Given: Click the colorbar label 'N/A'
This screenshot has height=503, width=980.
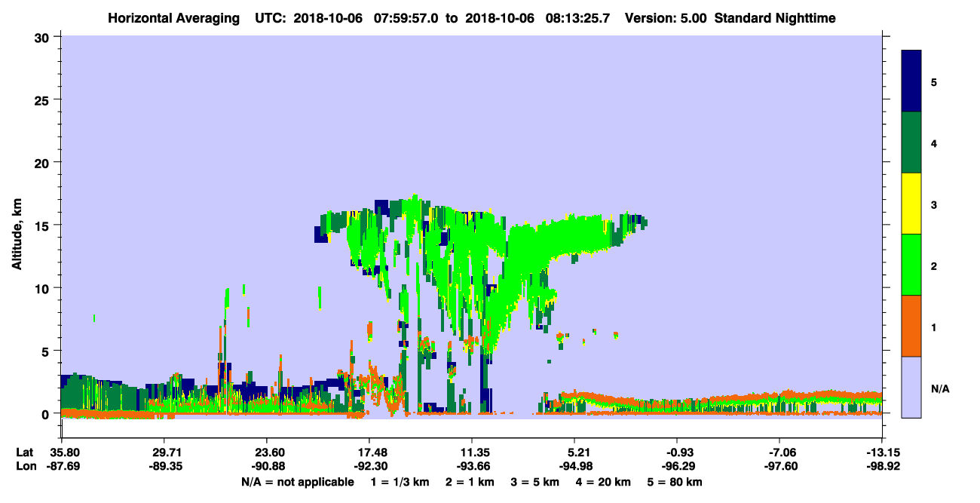Looking at the screenshot, I should [x=939, y=388].
